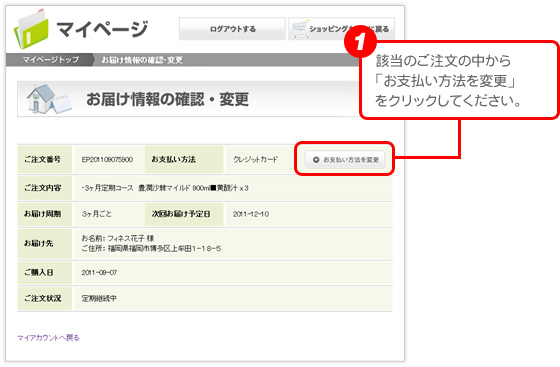This screenshot has width=560, height=367.
Task: Click the ご購入日 label cell
Action: click(45, 272)
